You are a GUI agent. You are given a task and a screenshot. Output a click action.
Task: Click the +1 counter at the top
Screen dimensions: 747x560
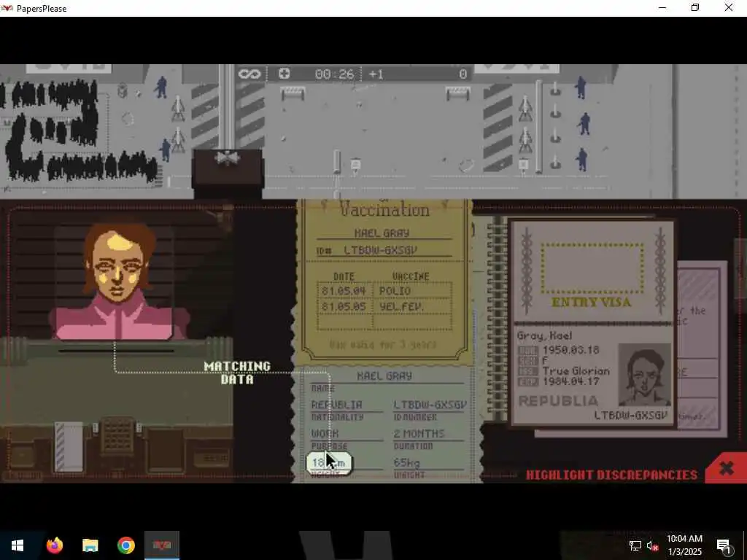[376, 74]
